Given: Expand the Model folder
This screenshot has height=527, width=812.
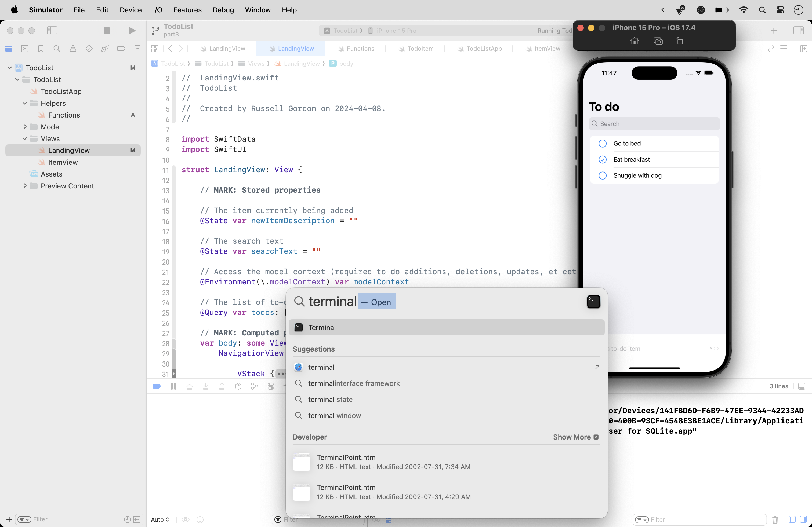Looking at the screenshot, I should (x=25, y=127).
